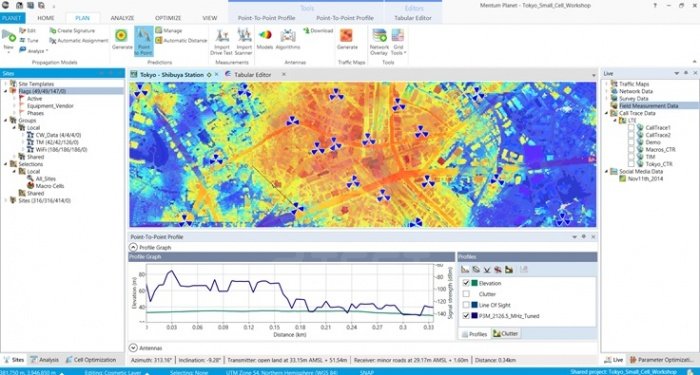This screenshot has height=375, width=700.
Task: Click Download in the Antennas group
Action: click(x=318, y=30)
